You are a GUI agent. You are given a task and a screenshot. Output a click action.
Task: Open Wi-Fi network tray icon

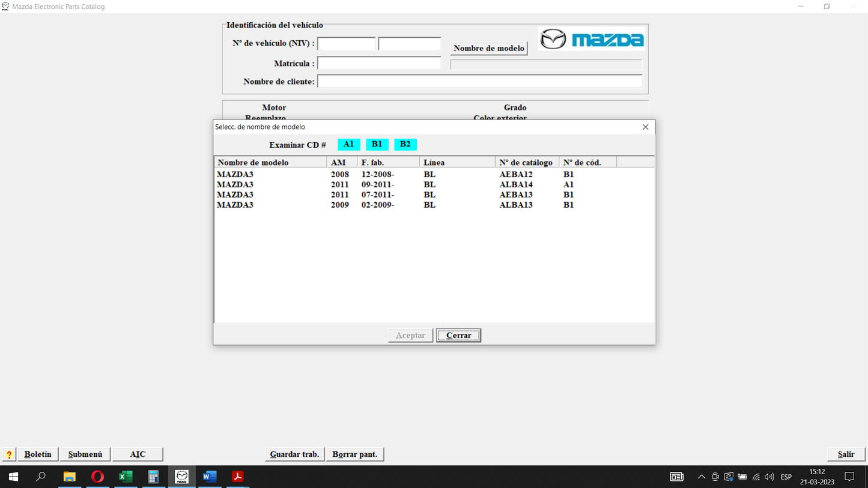pyautogui.click(x=756, y=477)
